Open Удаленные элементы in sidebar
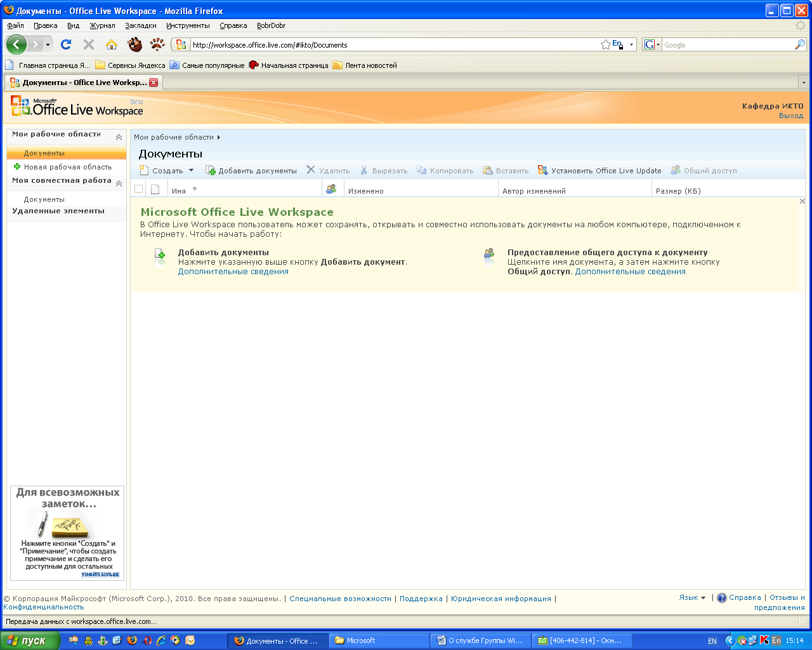The height and width of the screenshot is (650, 812). [x=58, y=211]
